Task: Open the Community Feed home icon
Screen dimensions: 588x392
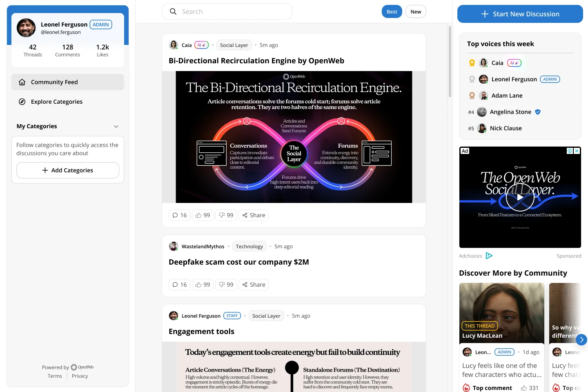Action: 22,82
